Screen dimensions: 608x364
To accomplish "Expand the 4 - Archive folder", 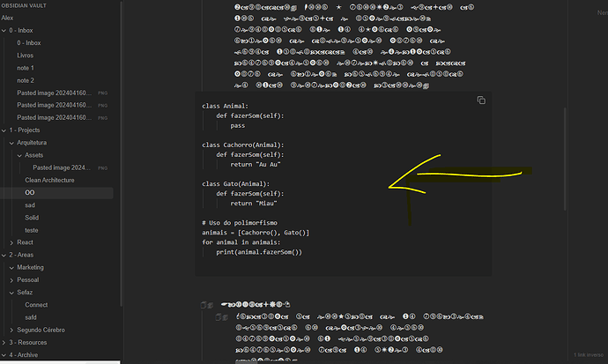I will pyautogui.click(x=4, y=354).
